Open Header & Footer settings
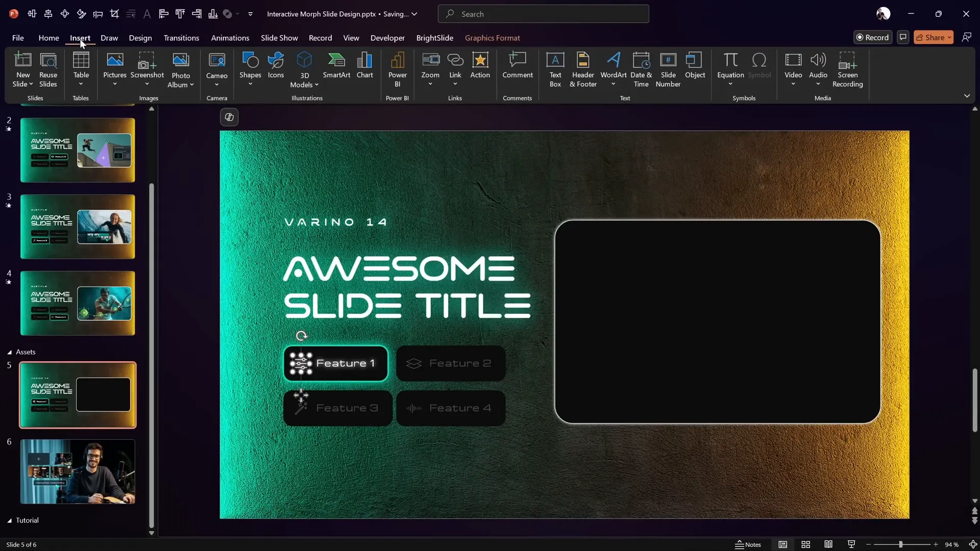Screen dimensions: 980x551 [x=583, y=70]
